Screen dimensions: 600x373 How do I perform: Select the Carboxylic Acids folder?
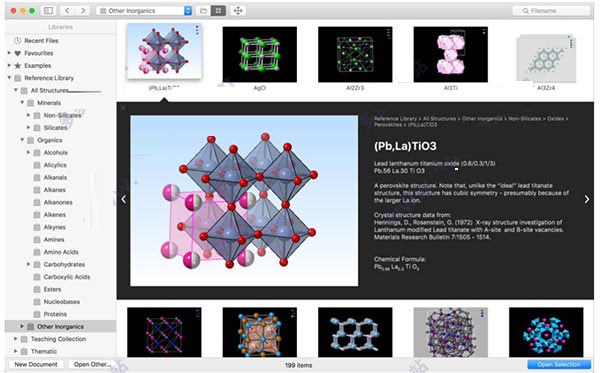tap(62, 277)
